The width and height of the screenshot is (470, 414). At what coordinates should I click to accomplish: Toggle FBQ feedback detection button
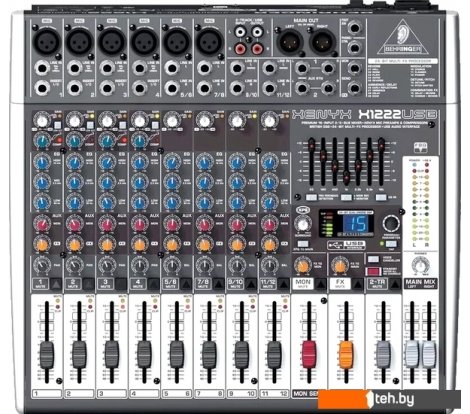311,197
